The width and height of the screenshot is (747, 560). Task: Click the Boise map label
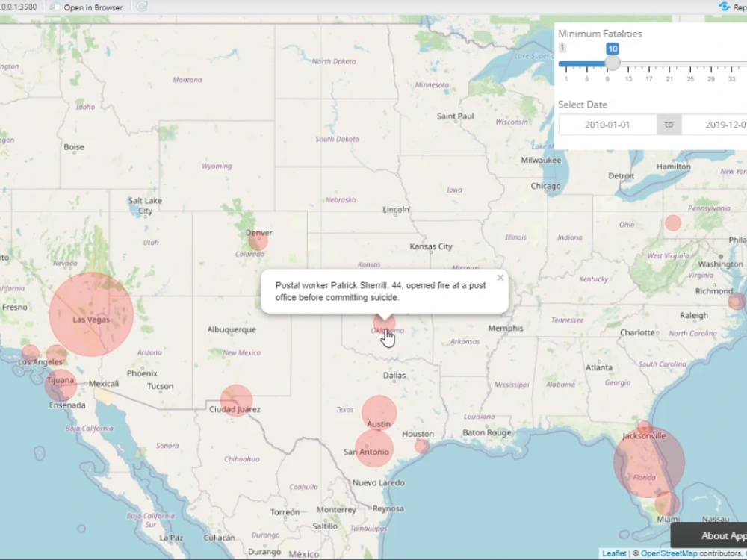tap(74, 146)
